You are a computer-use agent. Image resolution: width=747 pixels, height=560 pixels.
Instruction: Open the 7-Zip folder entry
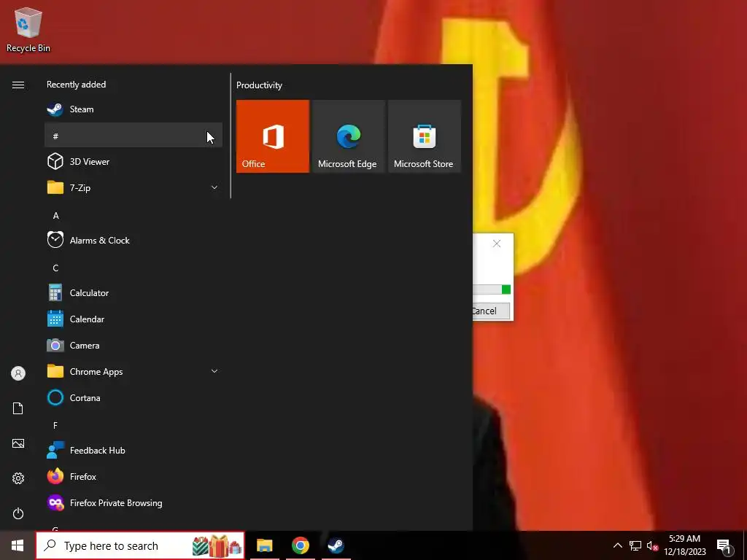[x=133, y=187]
